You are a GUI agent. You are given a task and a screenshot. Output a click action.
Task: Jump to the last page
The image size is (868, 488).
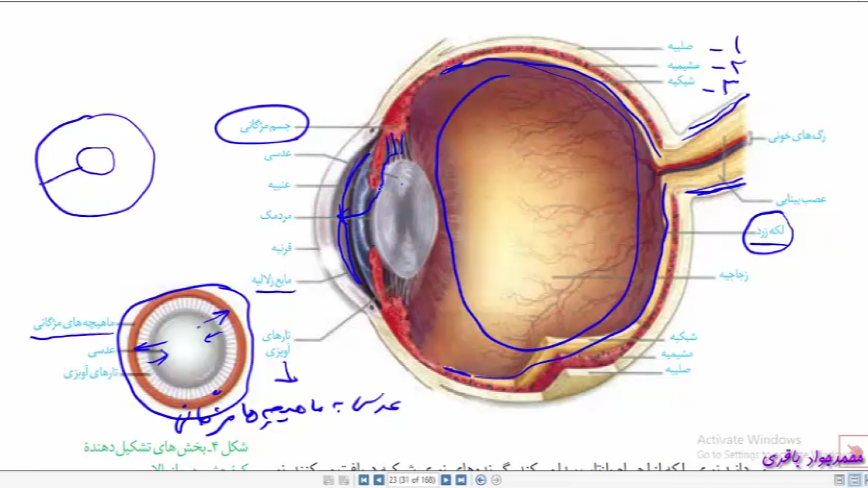tap(461, 480)
